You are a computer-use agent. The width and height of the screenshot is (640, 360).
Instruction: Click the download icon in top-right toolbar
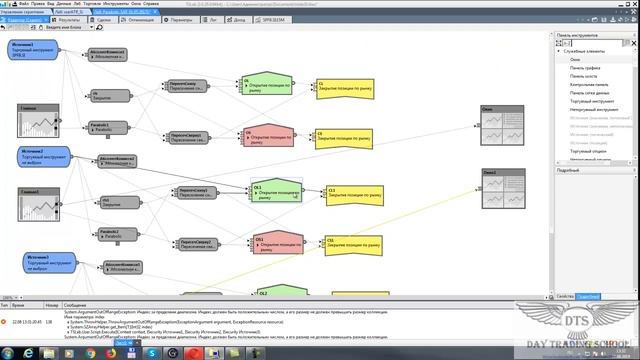click(x=613, y=19)
